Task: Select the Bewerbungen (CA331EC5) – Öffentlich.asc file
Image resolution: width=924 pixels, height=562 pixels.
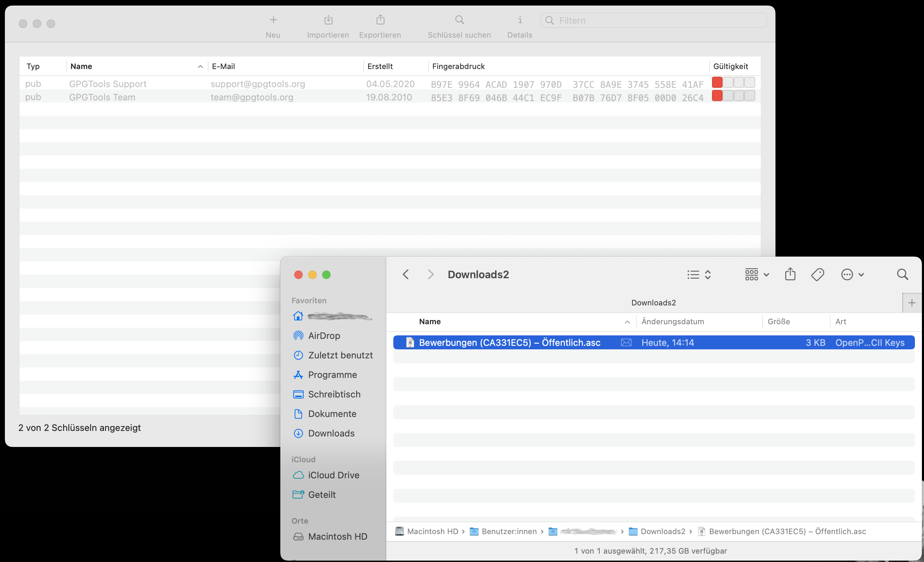Action: [x=654, y=342]
